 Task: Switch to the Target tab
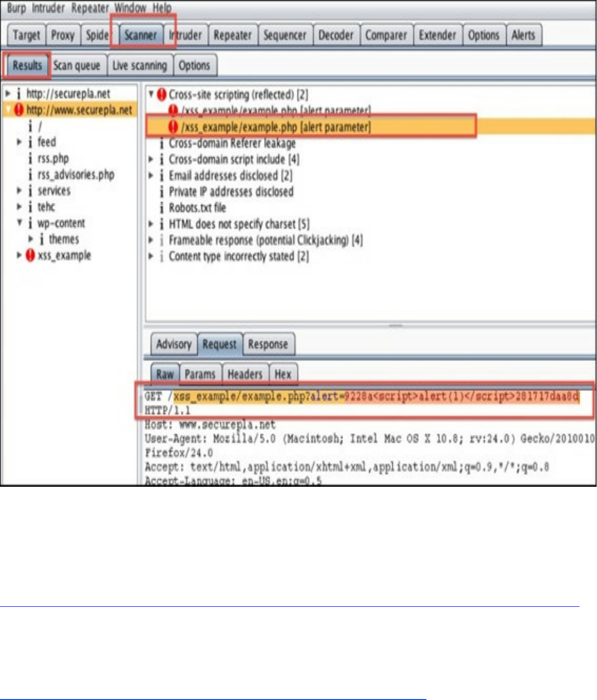click(x=27, y=35)
